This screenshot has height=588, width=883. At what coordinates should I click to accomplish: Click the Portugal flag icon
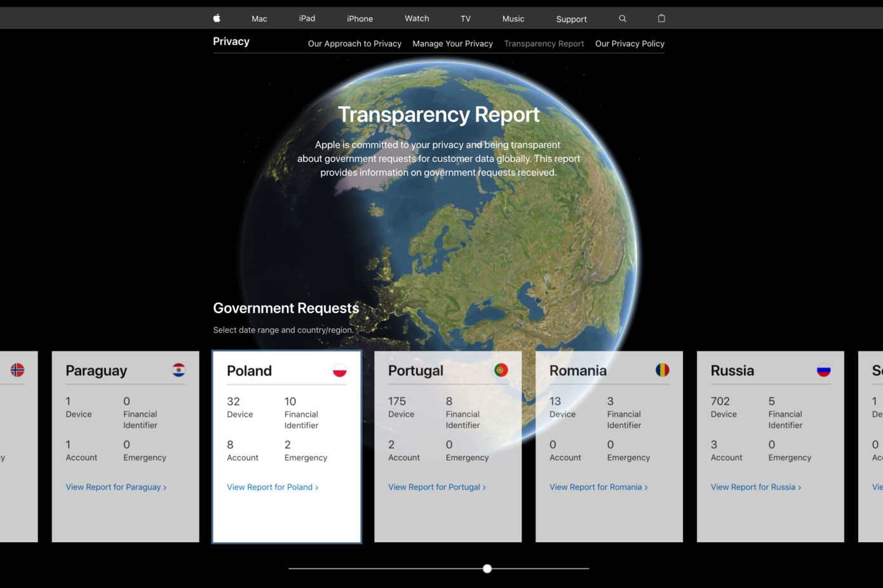pyautogui.click(x=501, y=369)
